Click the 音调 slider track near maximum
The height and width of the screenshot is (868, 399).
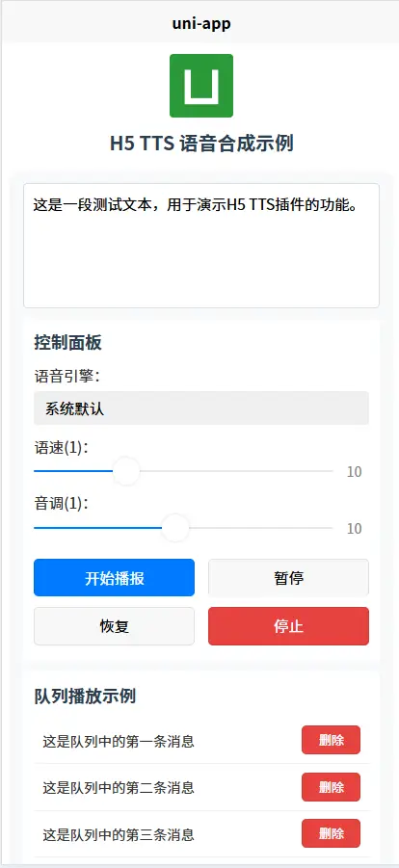coord(327,528)
